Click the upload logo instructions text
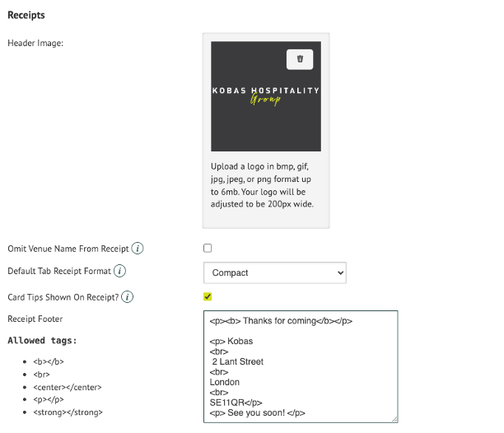The width and height of the screenshot is (504, 433). coord(262,185)
